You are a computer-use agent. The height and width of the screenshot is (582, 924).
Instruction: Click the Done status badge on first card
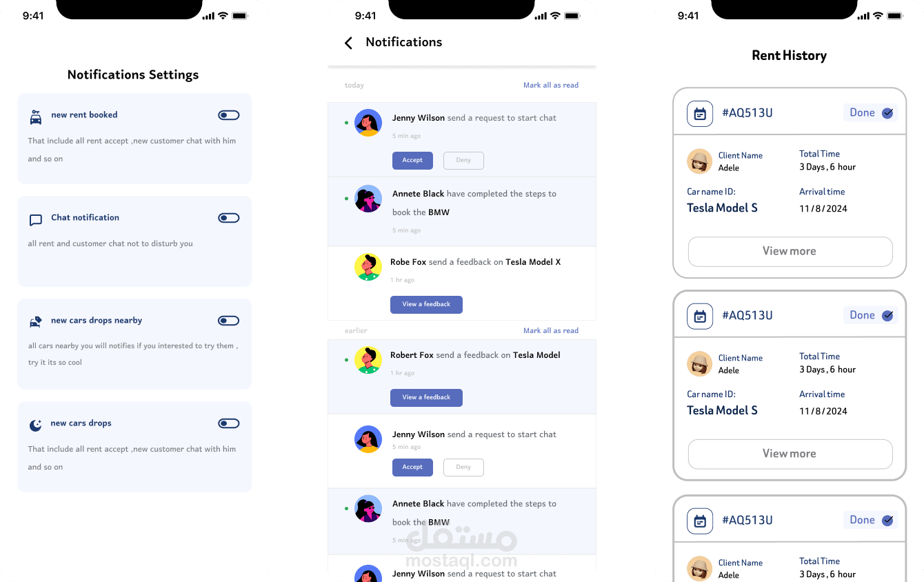[x=871, y=113]
